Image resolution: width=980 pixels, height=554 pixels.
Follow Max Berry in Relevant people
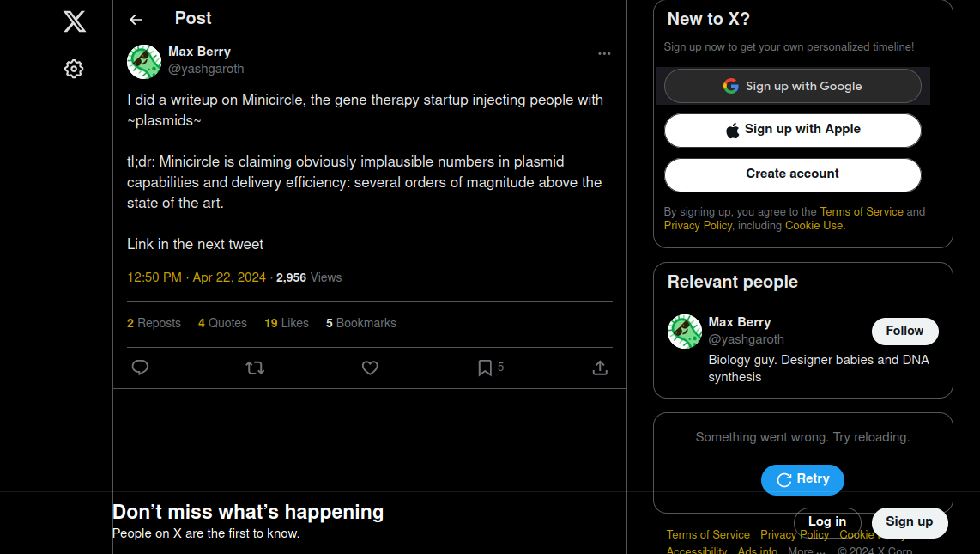click(904, 331)
